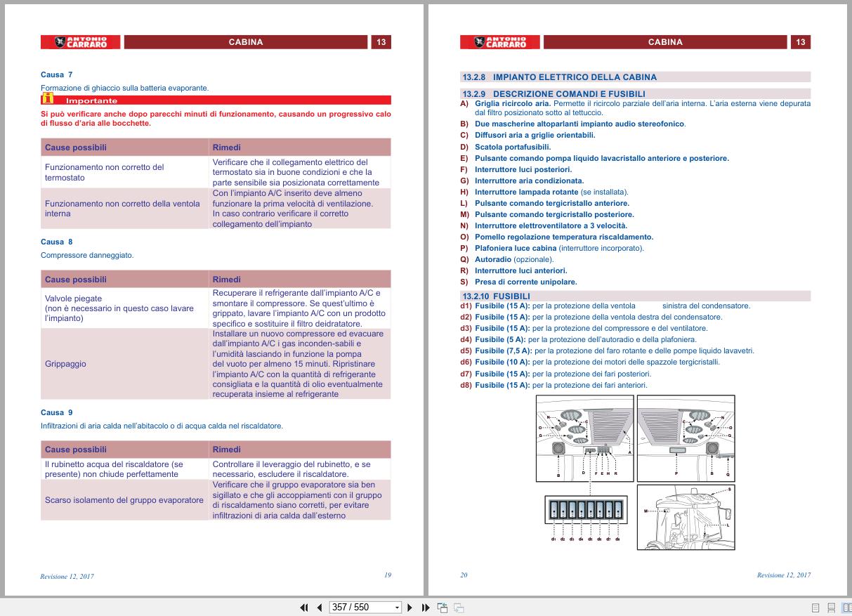Screen dimensions: 852x616
Task: Click left page 'CABINA' header bar
Action: click(246, 42)
